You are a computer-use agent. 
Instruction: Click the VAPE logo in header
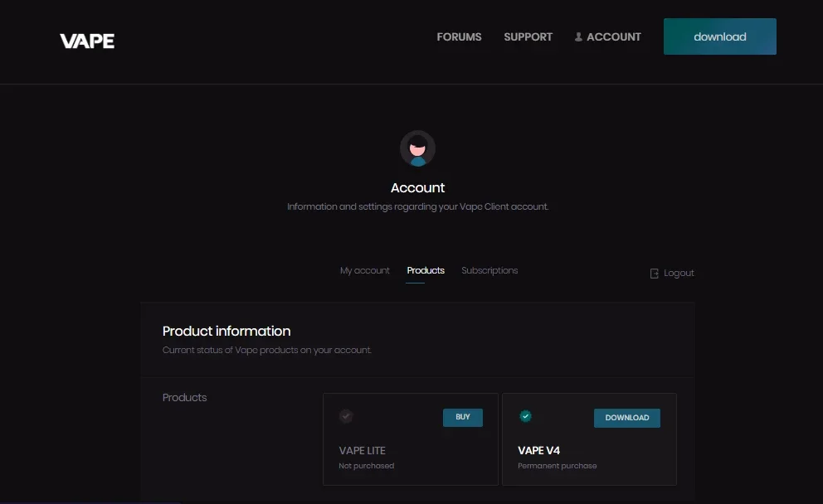click(x=87, y=41)
